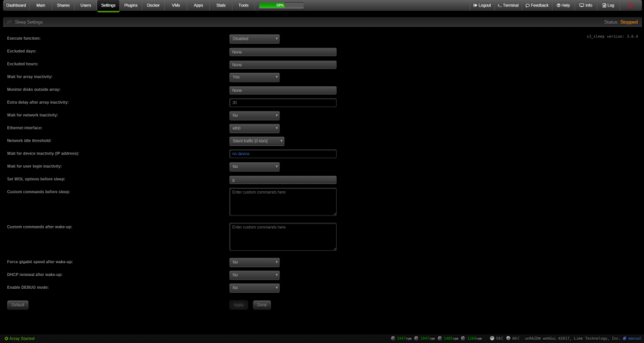Click the temperature icon beside 60 C
This screenshot has height=343, width=644.
click(x=508, y=338)
